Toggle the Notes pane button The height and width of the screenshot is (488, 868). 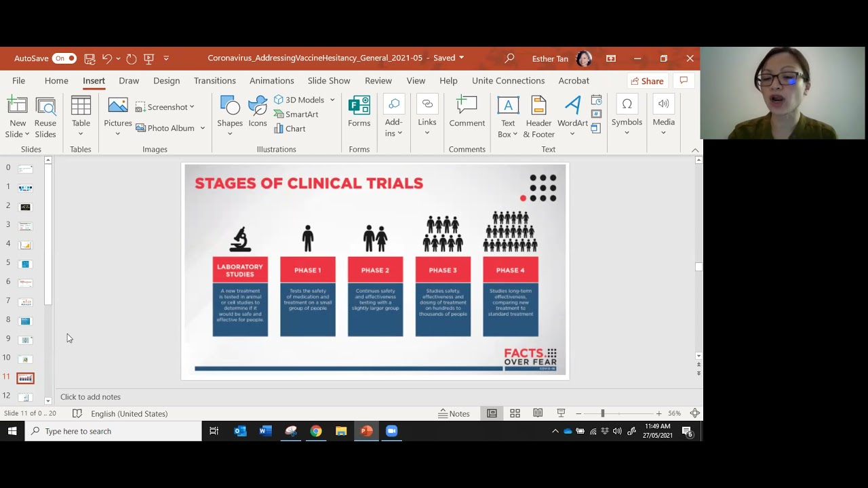click(454, 413)
